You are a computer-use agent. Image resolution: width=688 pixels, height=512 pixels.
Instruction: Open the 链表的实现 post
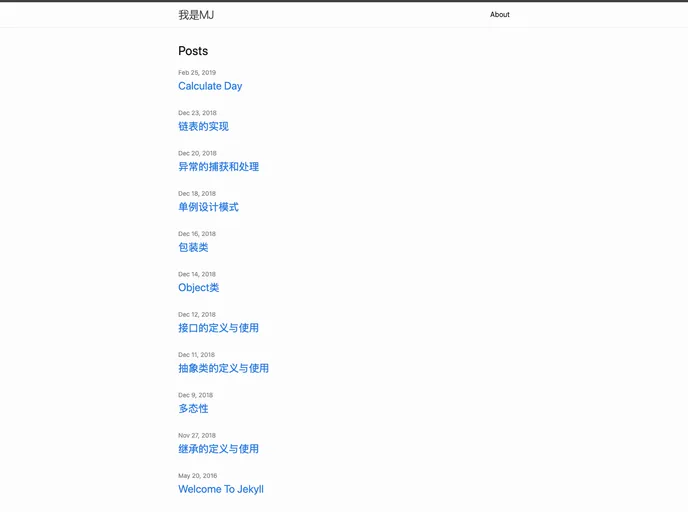203,126
